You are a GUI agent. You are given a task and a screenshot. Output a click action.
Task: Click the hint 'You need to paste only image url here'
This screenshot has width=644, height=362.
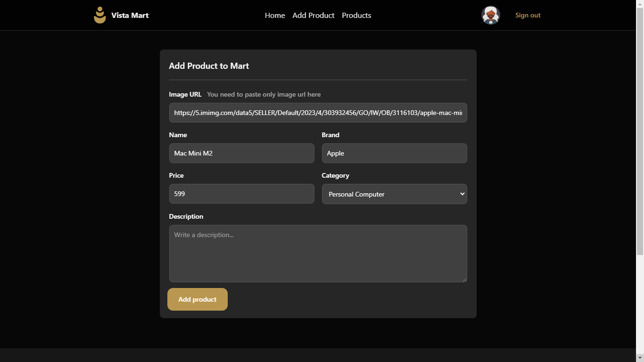point(264,94)
